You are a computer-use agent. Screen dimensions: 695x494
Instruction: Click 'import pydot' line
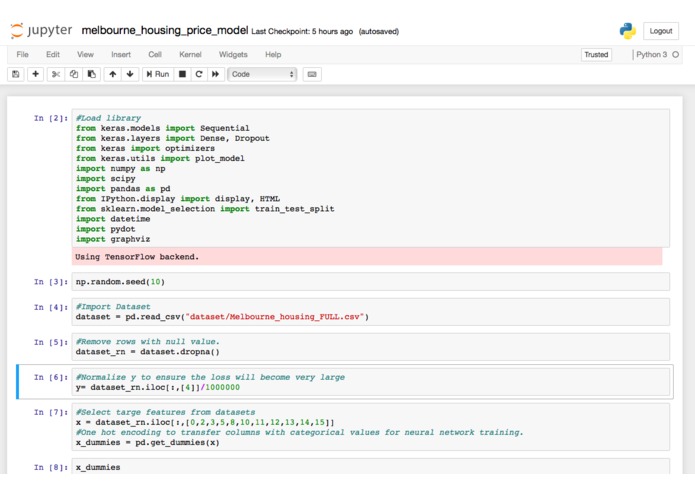coord(105,229)
